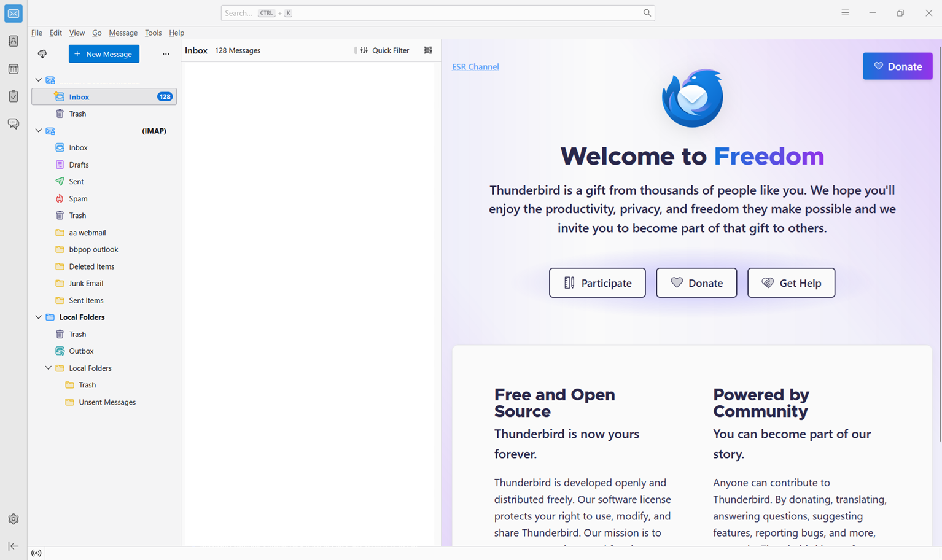Click the Drafts folder icon
Viewport: 942px width, 560px height.
(60, 165)
